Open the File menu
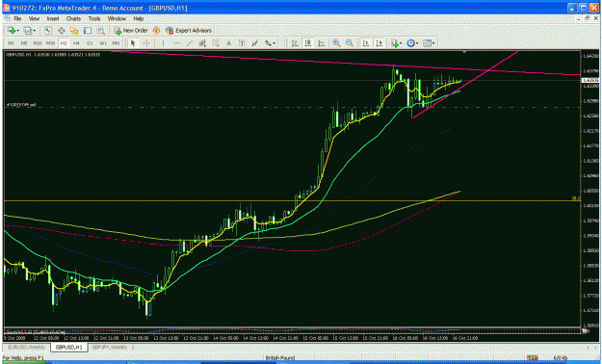Viewport: 602px width, 364px height. click(x=17, y=18)
